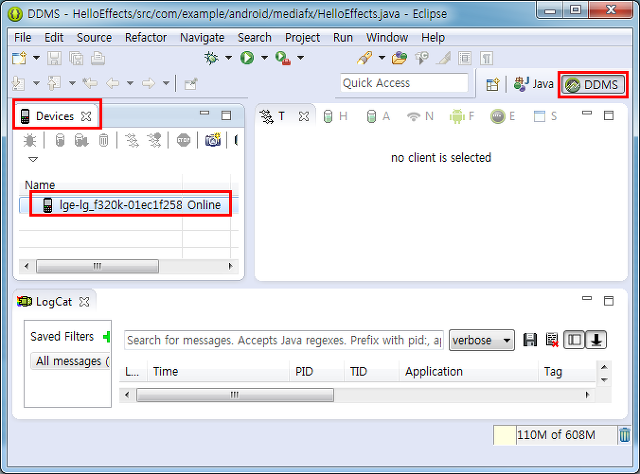Open the verbose log level dropdown

click(482, 340)
